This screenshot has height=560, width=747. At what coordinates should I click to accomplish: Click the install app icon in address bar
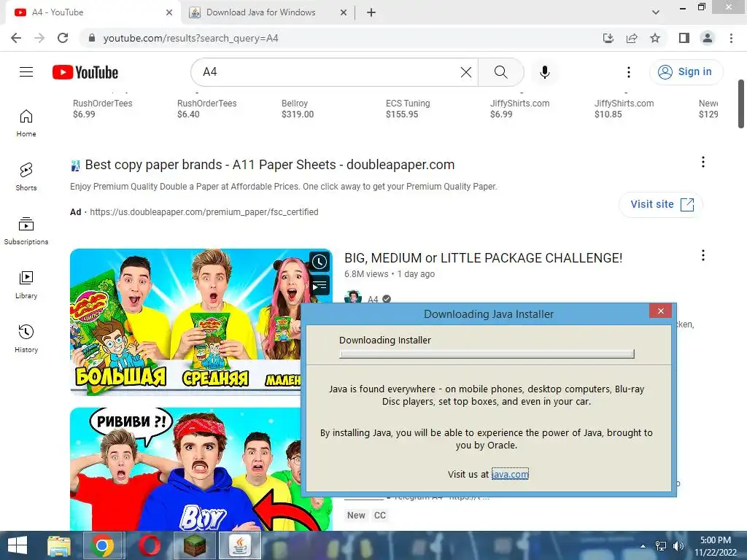(608, 38)
